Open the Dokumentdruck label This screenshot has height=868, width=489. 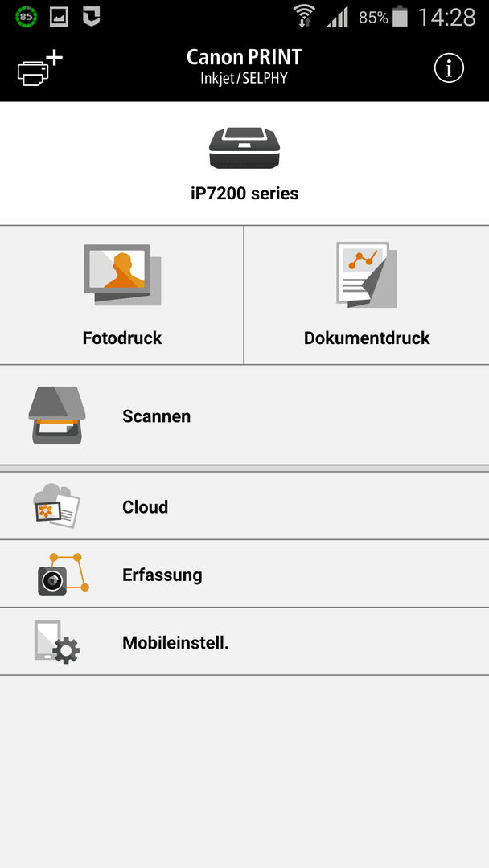click(367, 338)
